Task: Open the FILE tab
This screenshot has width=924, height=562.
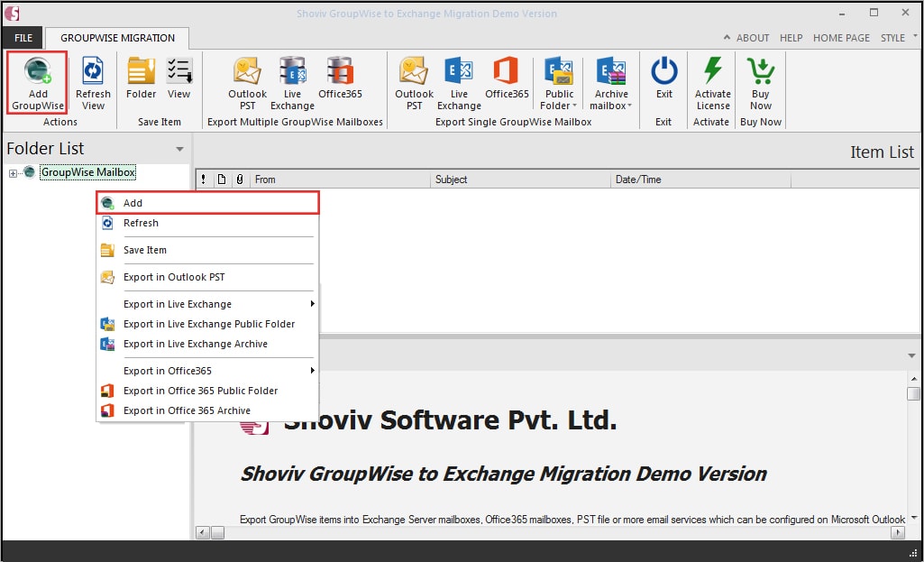Action: click(x=23, y=38)
